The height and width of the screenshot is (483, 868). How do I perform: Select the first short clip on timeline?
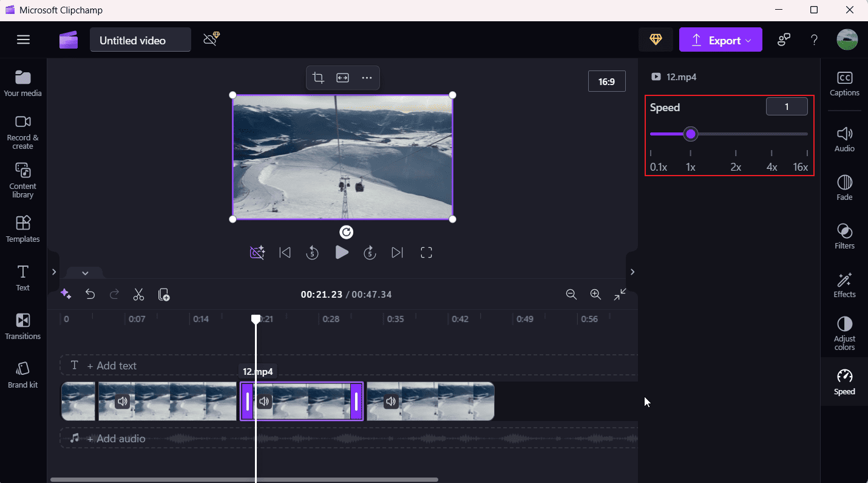[78, 401]
